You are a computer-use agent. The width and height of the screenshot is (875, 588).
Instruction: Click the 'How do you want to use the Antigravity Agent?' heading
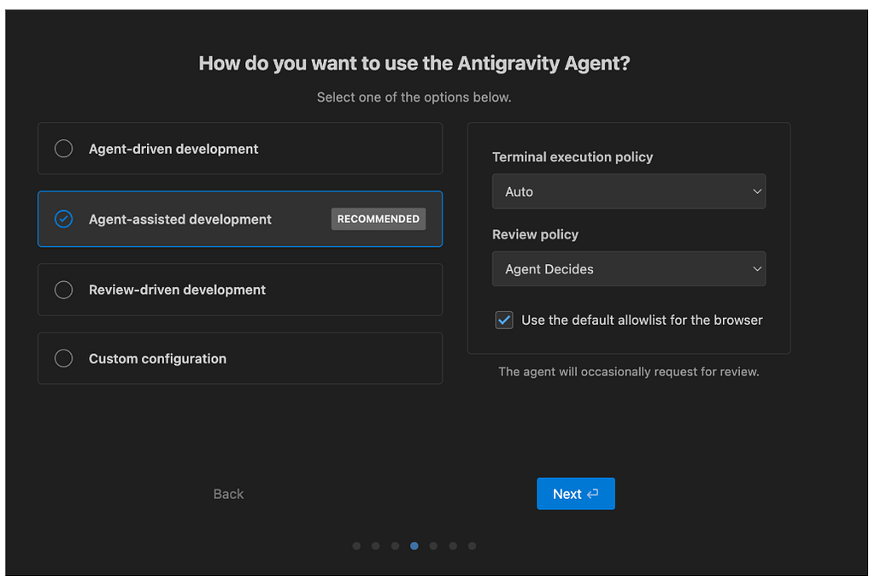click(414, 63)
